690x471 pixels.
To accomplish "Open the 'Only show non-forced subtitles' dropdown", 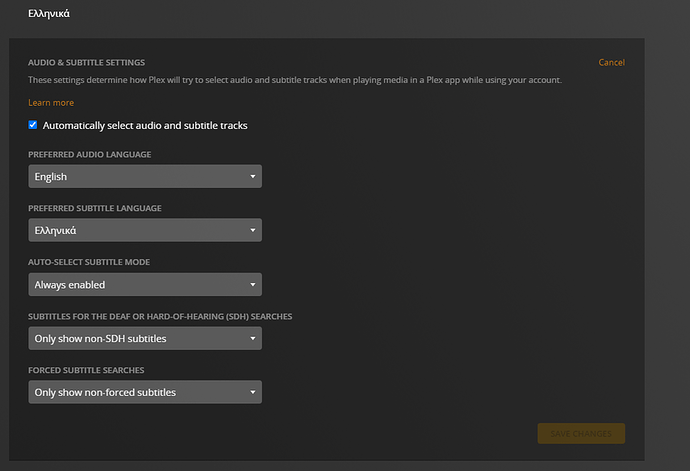I will pyautogui.click(x=145, y=393).
